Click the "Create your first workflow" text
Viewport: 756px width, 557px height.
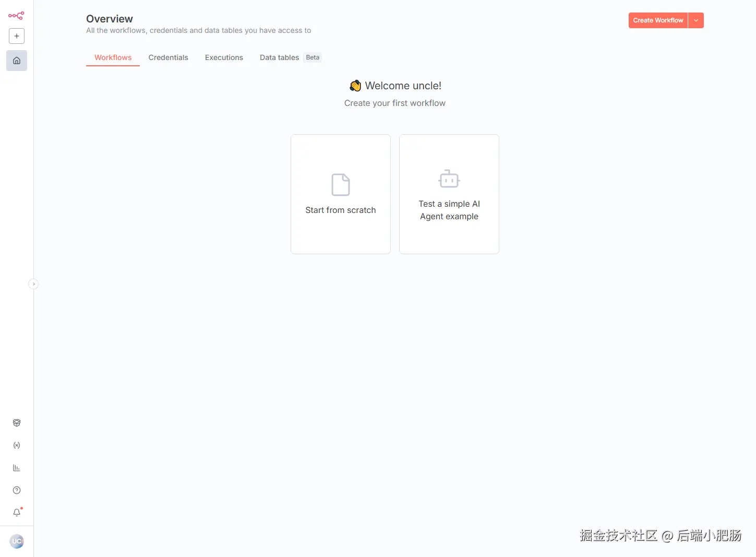[x=395, y=103]
